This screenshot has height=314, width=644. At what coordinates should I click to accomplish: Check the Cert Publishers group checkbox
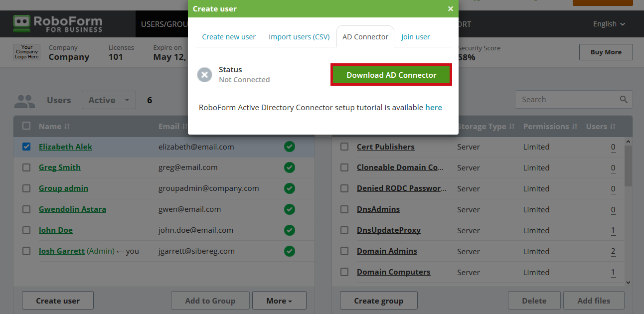[x=344, y=147]
